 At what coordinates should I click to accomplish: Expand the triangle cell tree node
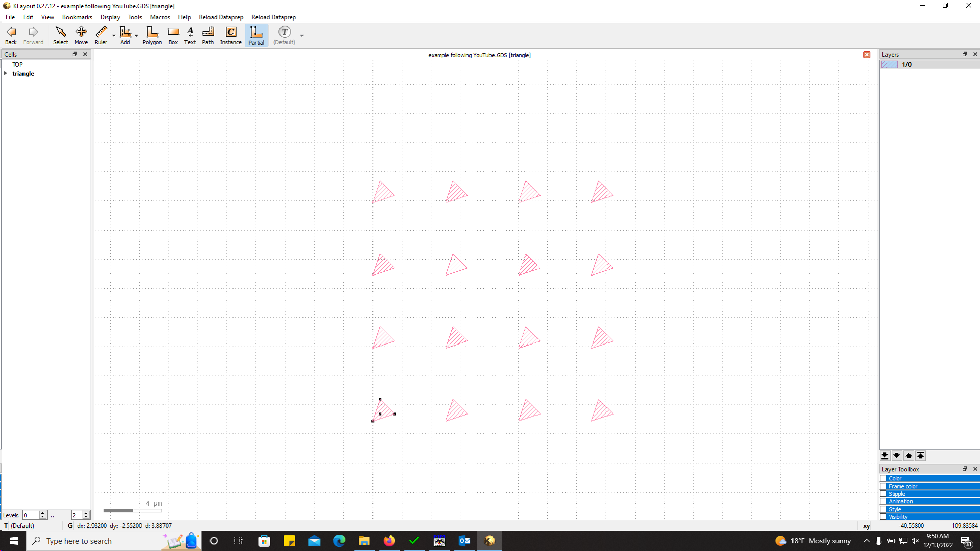[6, 74]
